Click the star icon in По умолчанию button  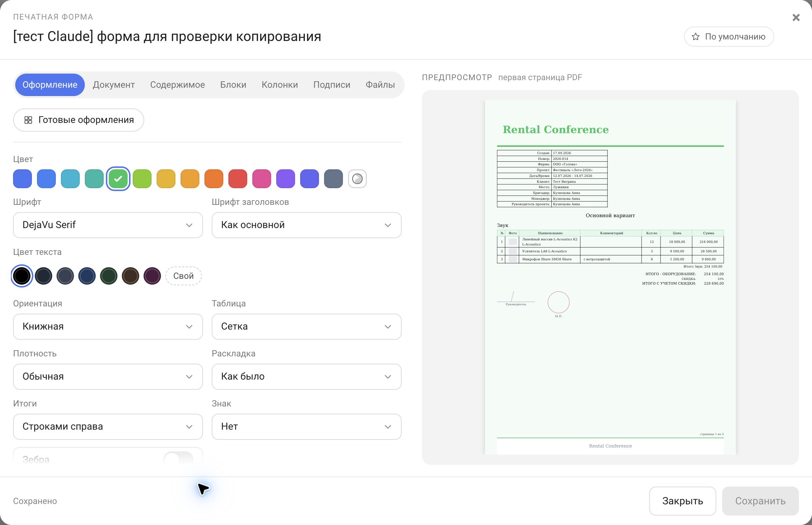(x=695, y=37)
